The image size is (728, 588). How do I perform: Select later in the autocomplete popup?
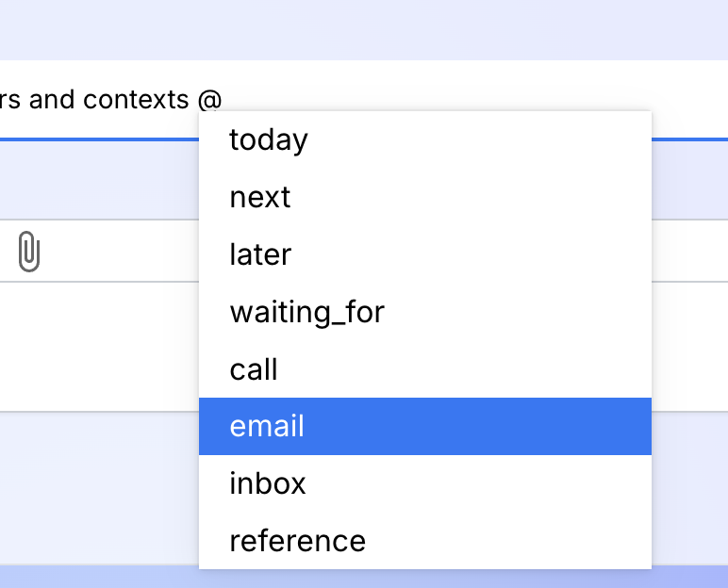(x=424, y=254)
